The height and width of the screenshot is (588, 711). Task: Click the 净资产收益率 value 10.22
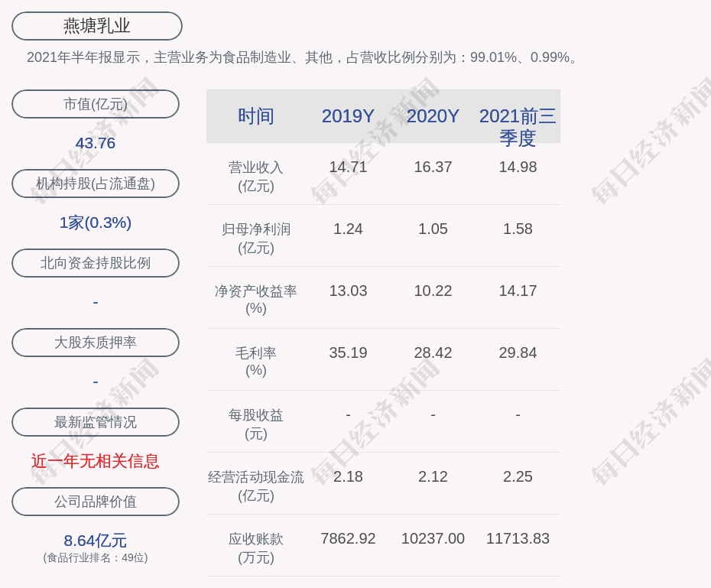[x=433, y=291]
